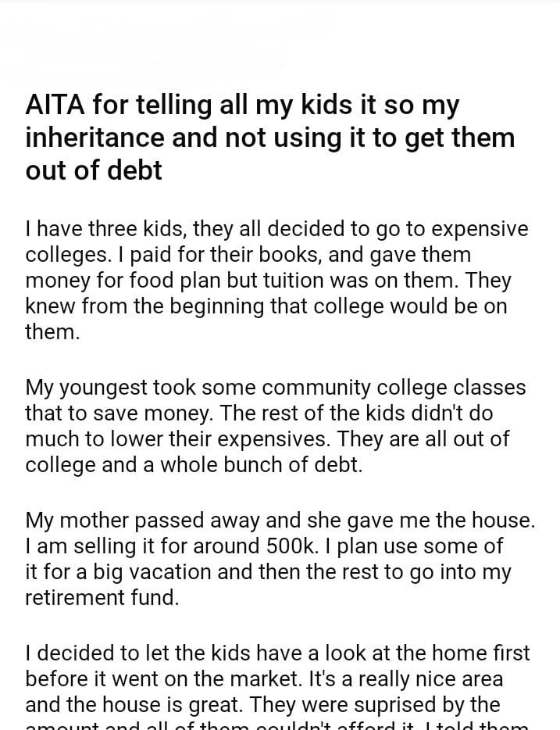Click the phrase 'out of debt' in the title
Screen dimensions: 560x730
[94, 170]
